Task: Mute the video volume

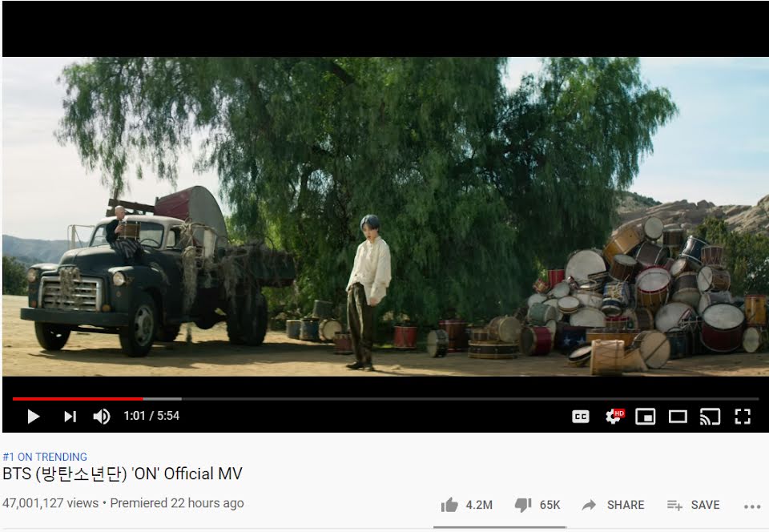Action: (102, 417)
